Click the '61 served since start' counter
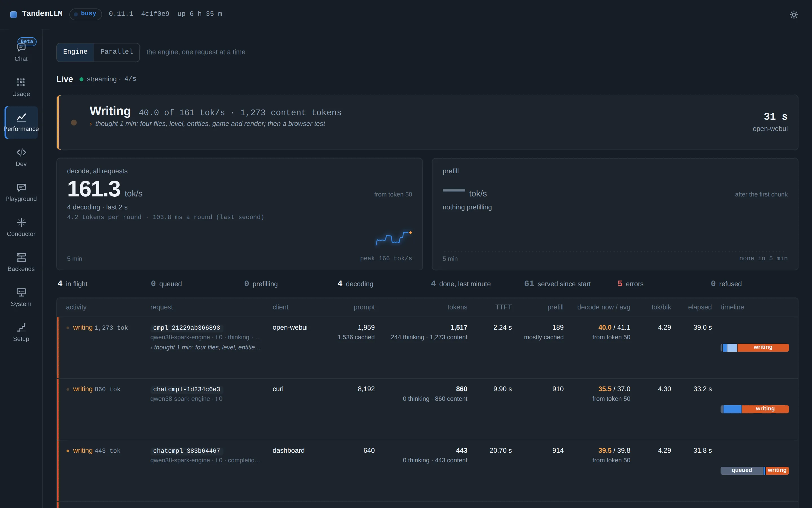The image size is (812, 508). tap(557, 284)
